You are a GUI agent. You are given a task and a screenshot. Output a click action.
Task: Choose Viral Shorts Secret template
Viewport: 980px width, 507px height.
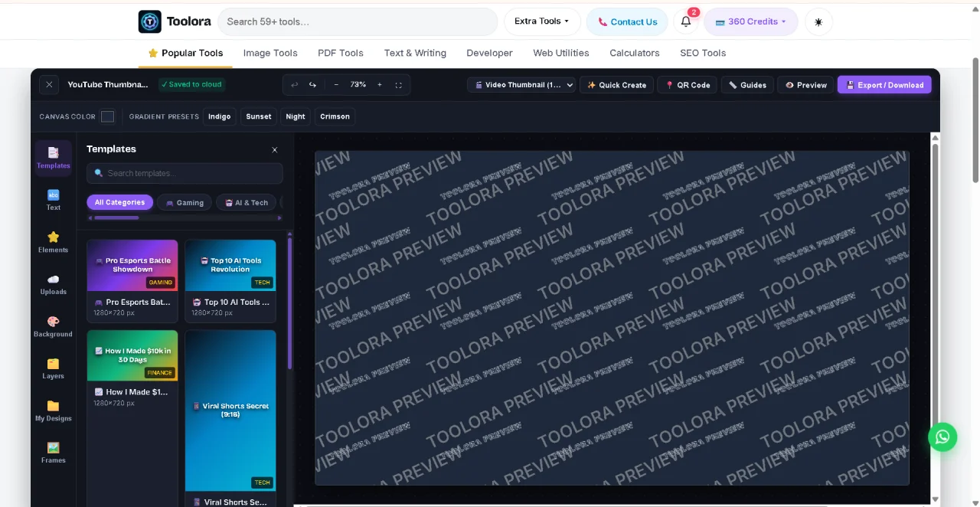pos(230,418)
